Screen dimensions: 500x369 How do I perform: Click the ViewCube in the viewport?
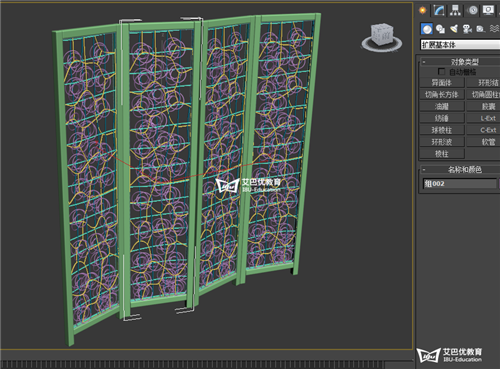(x=381, y=37)
